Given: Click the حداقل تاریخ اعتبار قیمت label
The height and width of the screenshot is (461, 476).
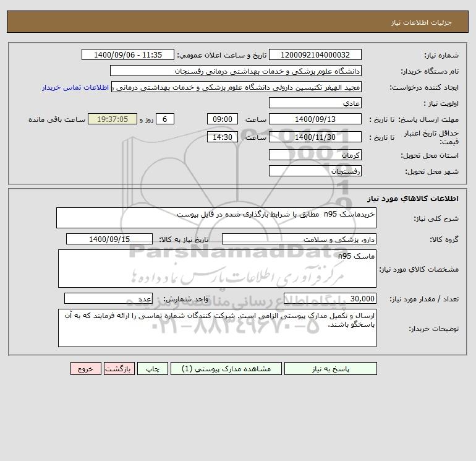Looking at the screenshot, I should 431,137.
